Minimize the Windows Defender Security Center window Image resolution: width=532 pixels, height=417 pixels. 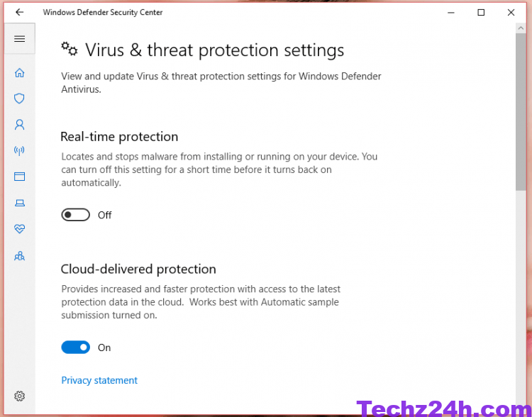point(451,13)
